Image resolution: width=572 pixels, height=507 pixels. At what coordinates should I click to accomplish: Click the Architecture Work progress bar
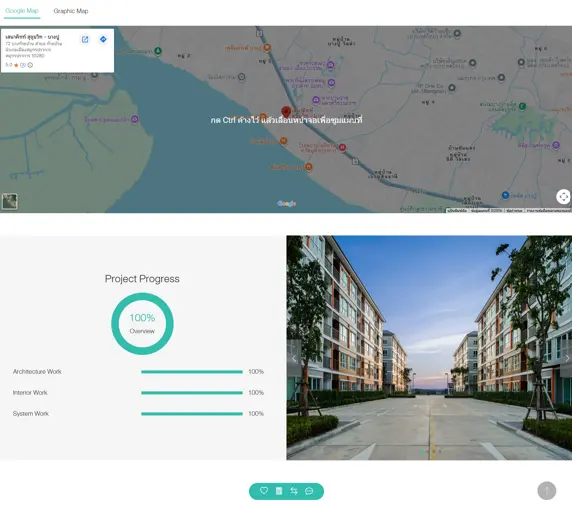[192, 372]
